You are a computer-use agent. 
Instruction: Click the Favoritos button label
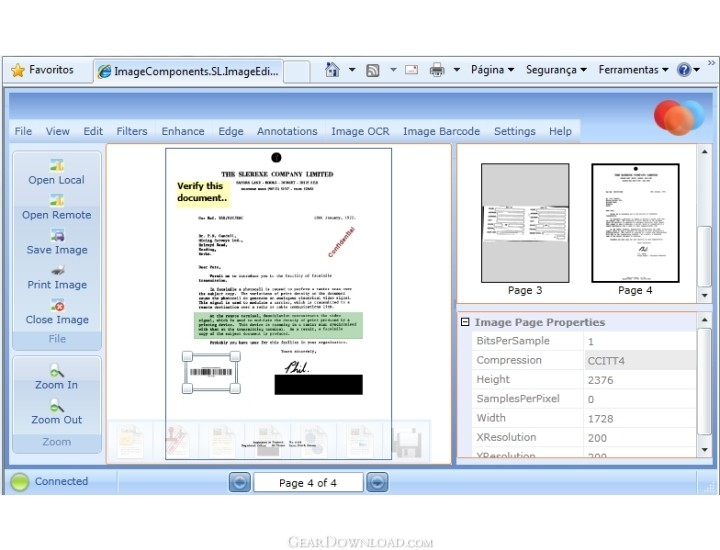coord(51,70)
